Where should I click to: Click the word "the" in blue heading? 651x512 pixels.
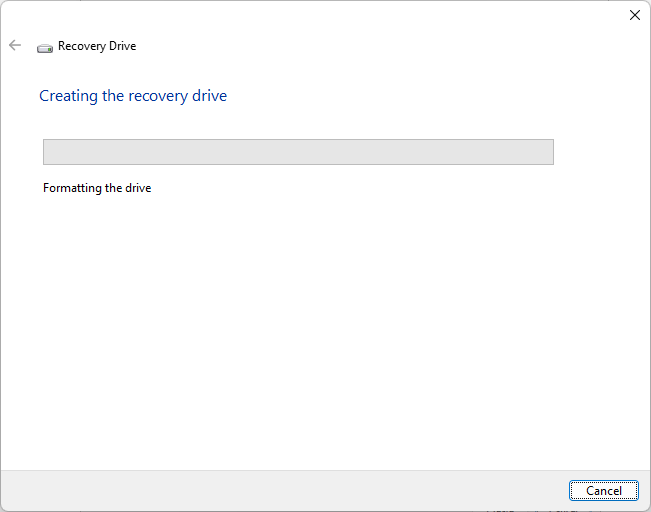(x=113, y=96)
